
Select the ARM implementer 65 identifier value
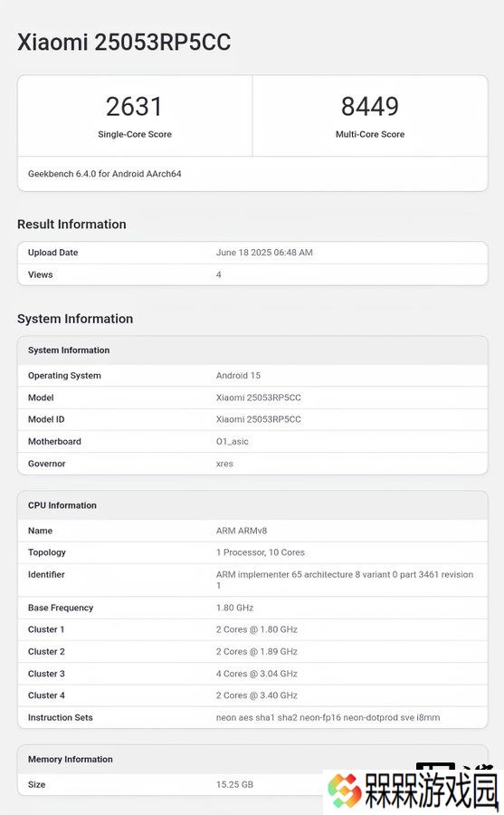(x=345, y=580)
